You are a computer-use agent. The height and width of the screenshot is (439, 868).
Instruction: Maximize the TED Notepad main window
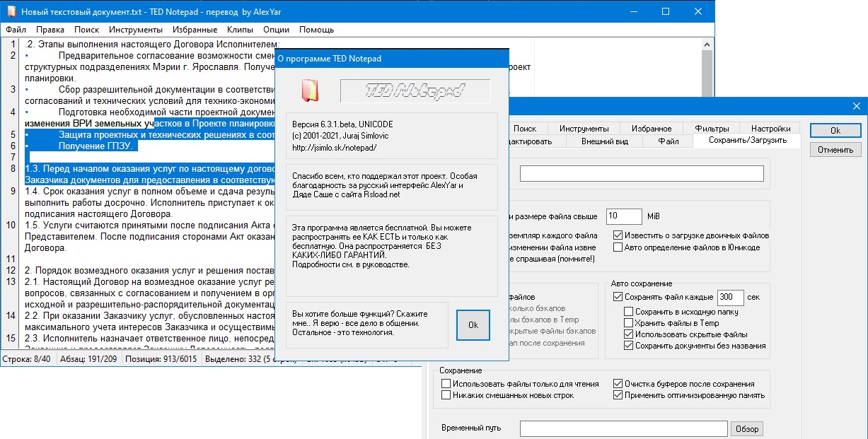pos(666,12)
